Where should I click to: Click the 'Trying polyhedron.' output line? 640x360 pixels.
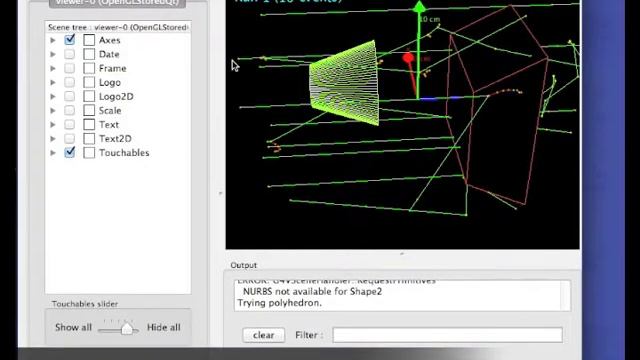[x=280, y=303]
